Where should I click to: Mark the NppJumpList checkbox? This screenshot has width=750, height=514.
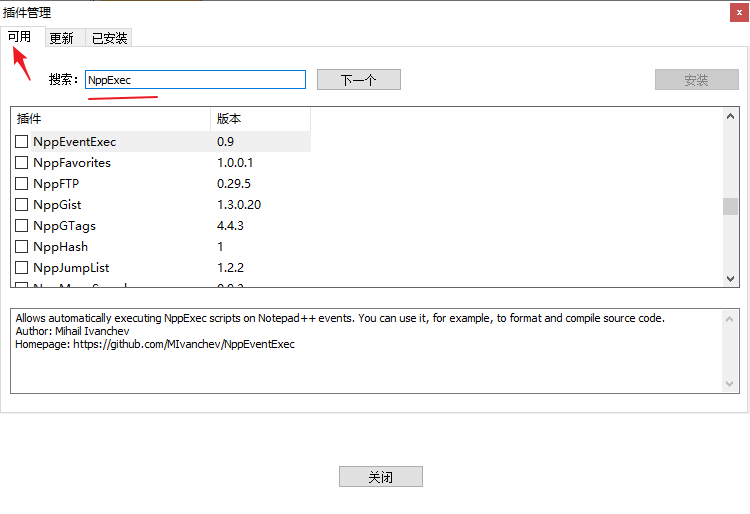[22, 268]
